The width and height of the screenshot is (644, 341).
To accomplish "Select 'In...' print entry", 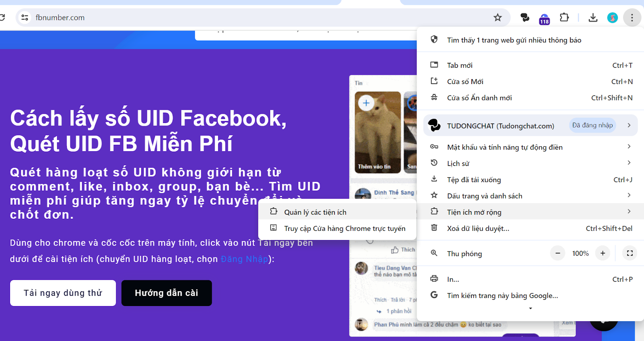I will click(x=530, y=279).
